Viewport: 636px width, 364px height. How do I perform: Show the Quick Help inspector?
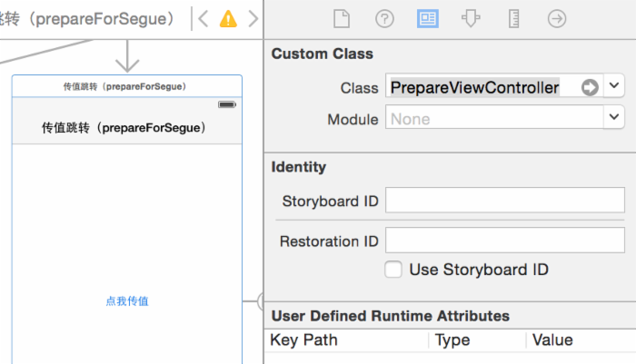tap(384, 19)
